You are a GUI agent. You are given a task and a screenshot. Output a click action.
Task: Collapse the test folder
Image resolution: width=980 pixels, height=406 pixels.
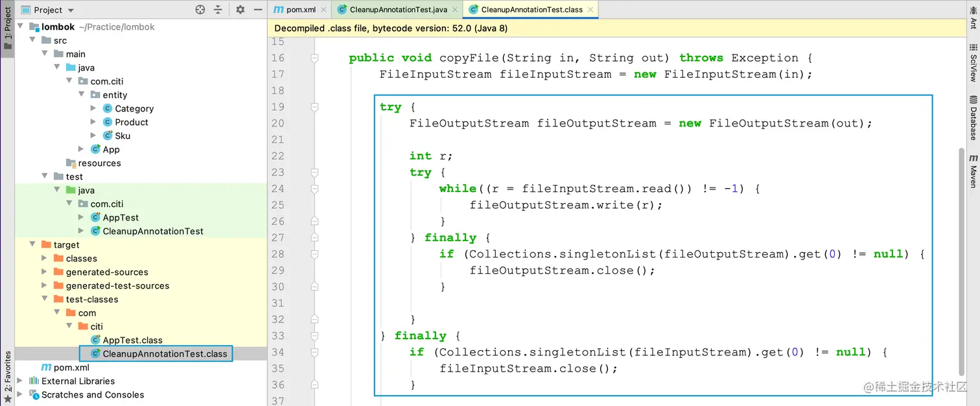45,176
